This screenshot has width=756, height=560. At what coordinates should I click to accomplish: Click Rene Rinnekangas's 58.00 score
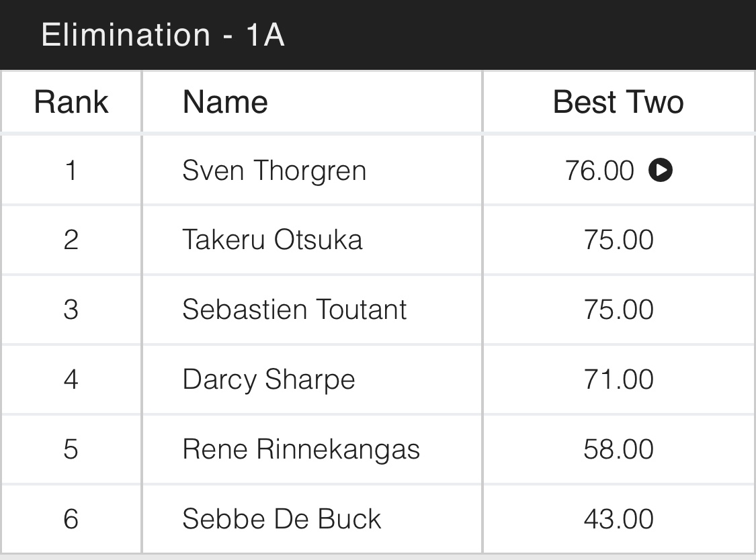click(618, 449)
